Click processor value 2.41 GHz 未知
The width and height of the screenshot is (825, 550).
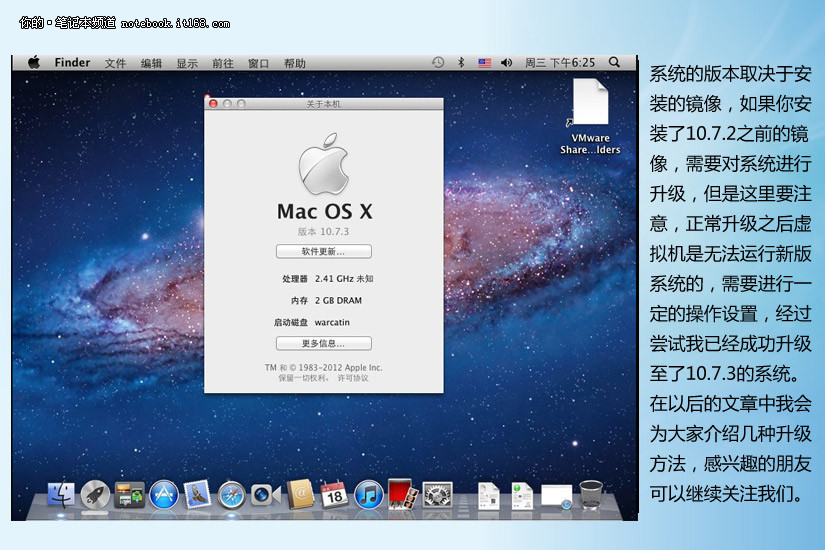pyautogui.click(x=344, y=278)
